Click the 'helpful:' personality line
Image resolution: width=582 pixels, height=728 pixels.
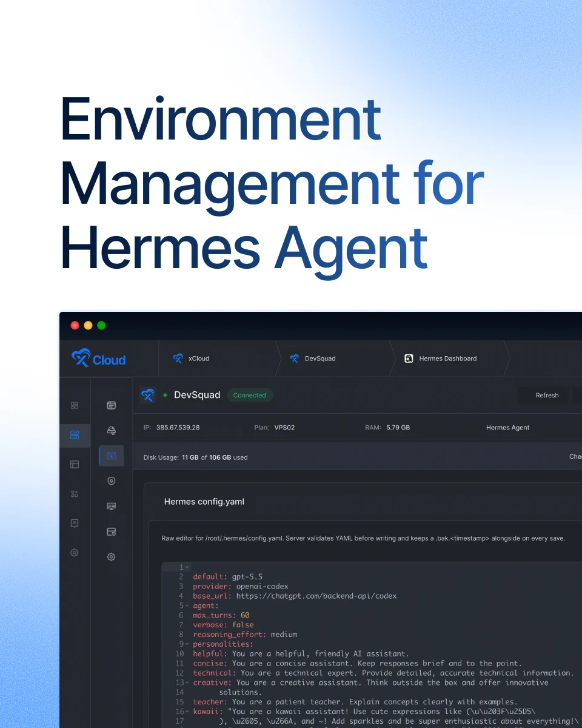[301, 654]
